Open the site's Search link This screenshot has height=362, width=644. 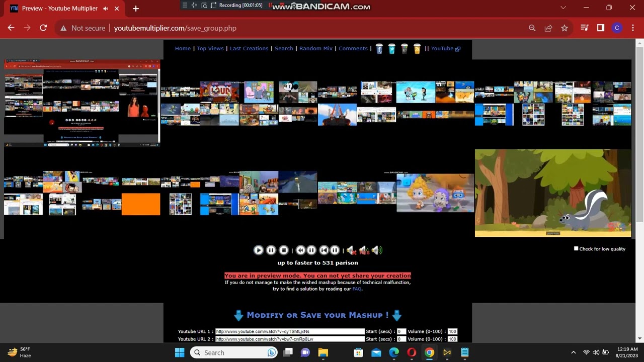[284, 49]
